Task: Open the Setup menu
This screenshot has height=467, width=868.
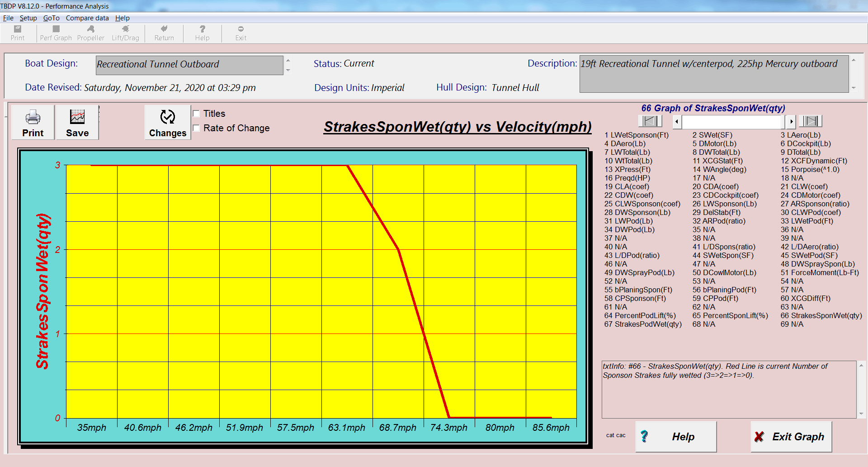Action: [x=28, y=18]
